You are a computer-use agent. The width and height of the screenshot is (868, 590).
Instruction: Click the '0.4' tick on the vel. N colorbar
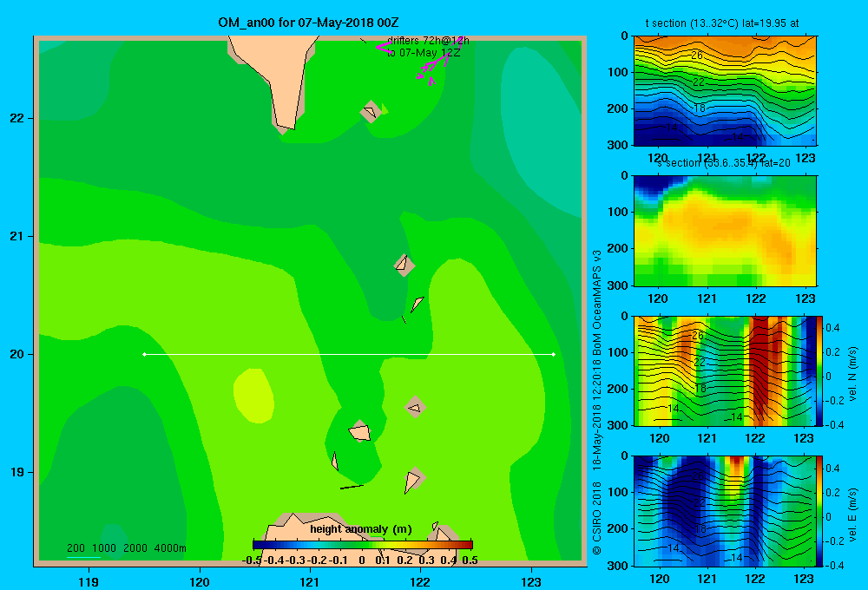click(x=832, y=328)
